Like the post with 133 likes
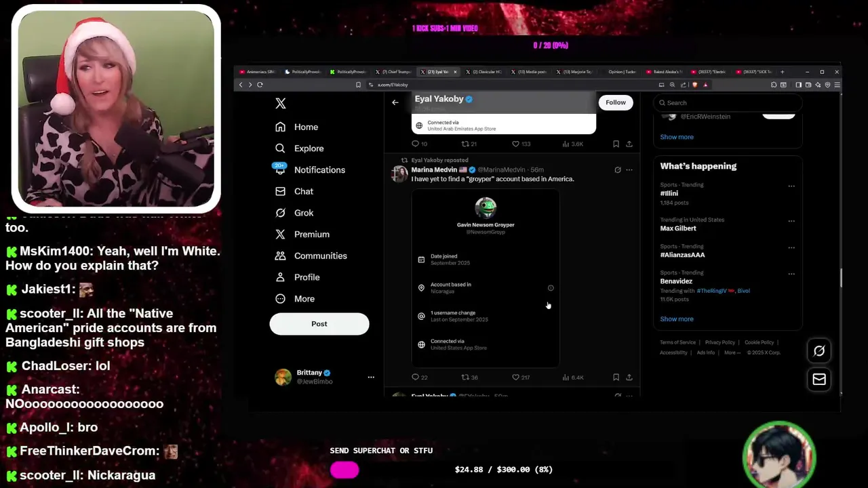 click(x=521, y=144)
